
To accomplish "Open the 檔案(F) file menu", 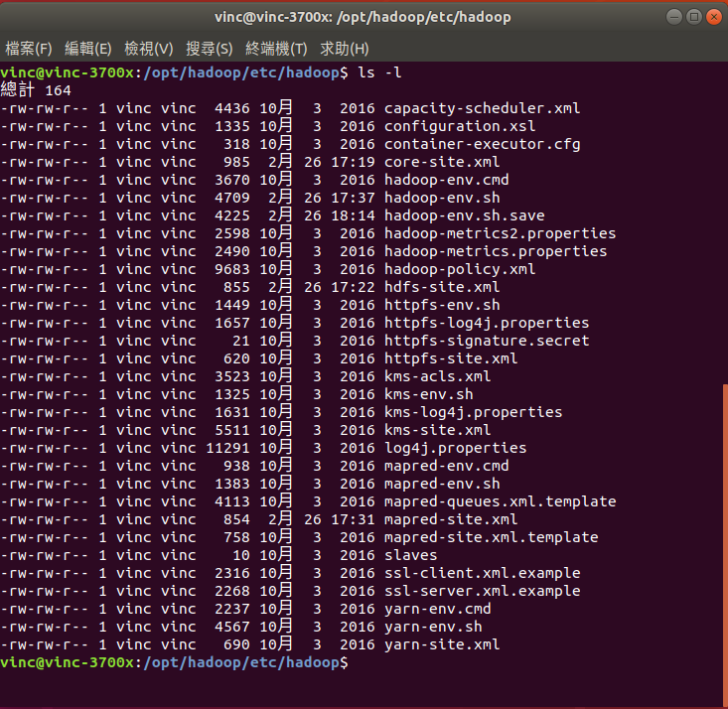I will point(29,49).
